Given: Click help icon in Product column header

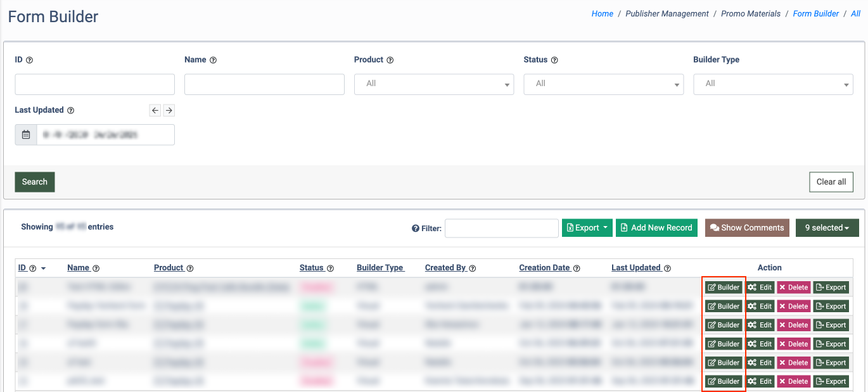Looking at the screenshot, I should 190,269.
